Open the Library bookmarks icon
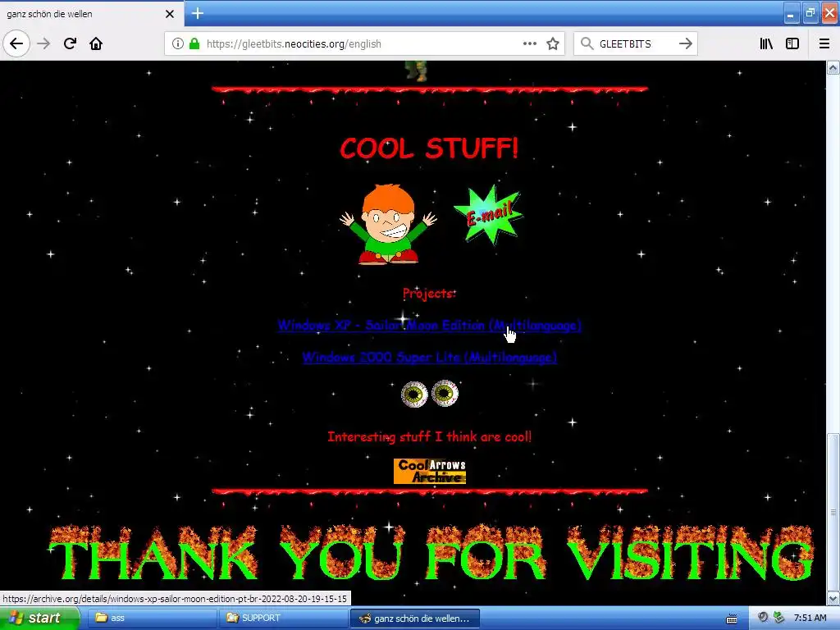Screen dimensions: 840x630 click(x=766, y=43)
